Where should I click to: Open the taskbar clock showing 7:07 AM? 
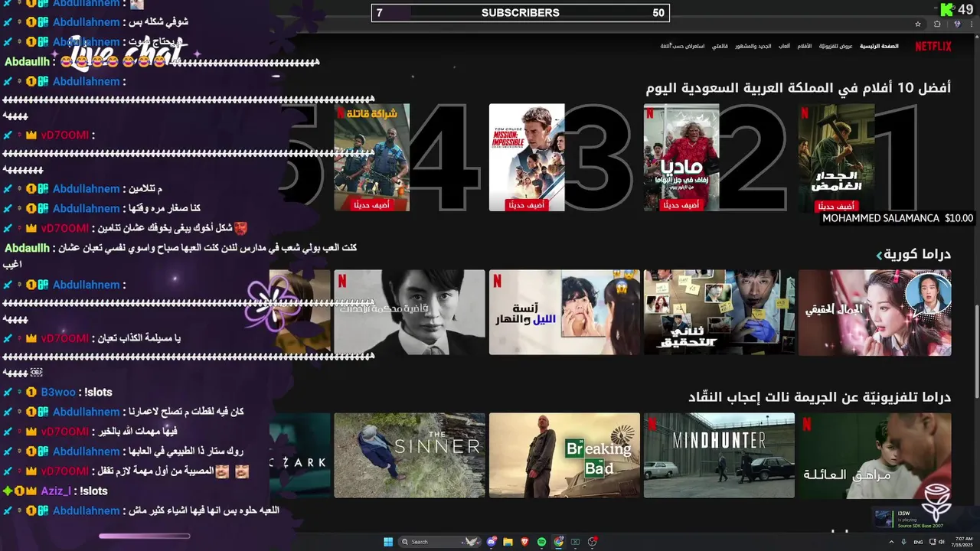[x=964, y=542]
